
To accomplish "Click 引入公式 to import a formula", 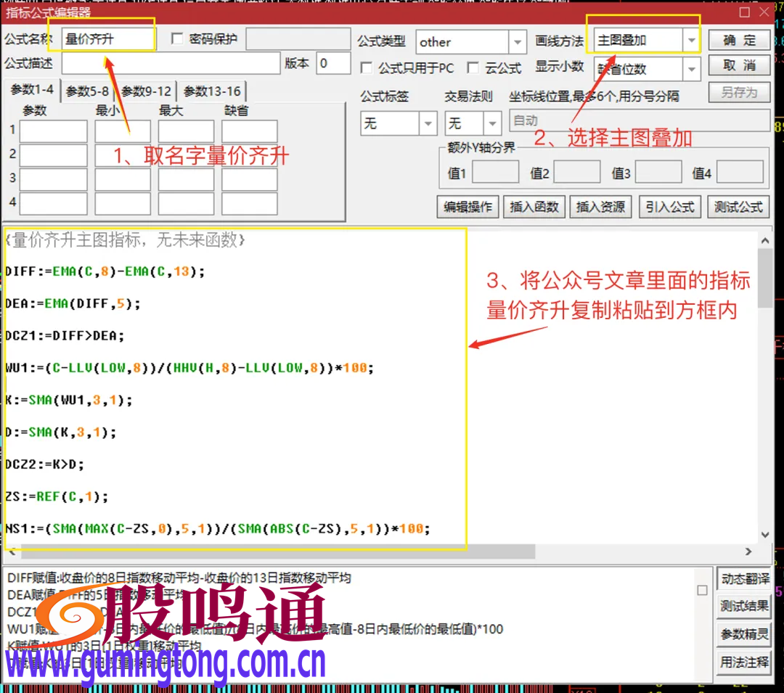I will (x=669, y=207).
